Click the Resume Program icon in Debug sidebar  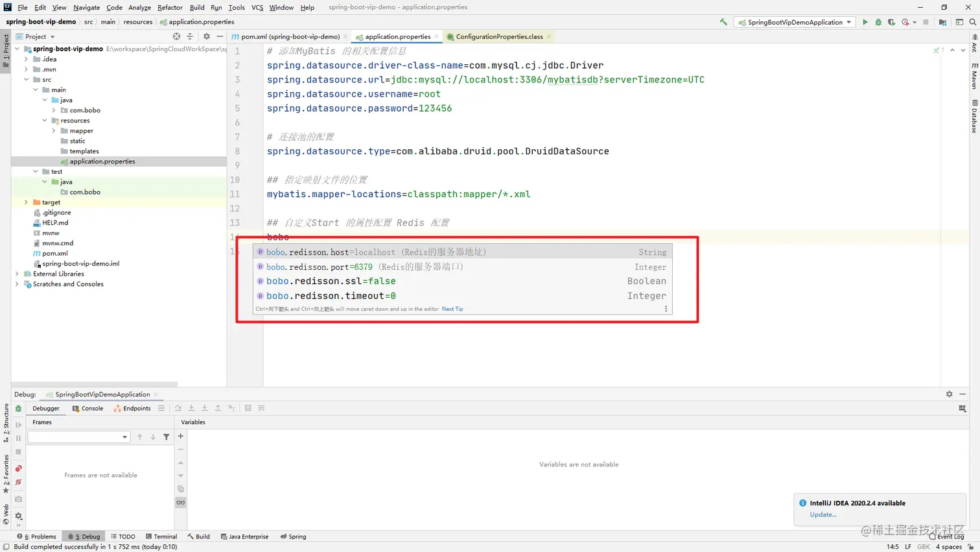pyautogui.click(x=18, y=425)
